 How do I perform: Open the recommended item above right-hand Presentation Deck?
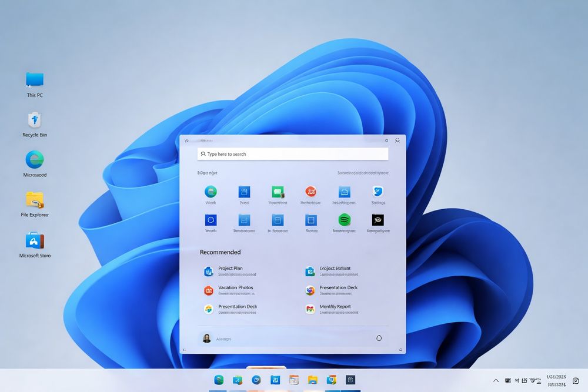332,271
